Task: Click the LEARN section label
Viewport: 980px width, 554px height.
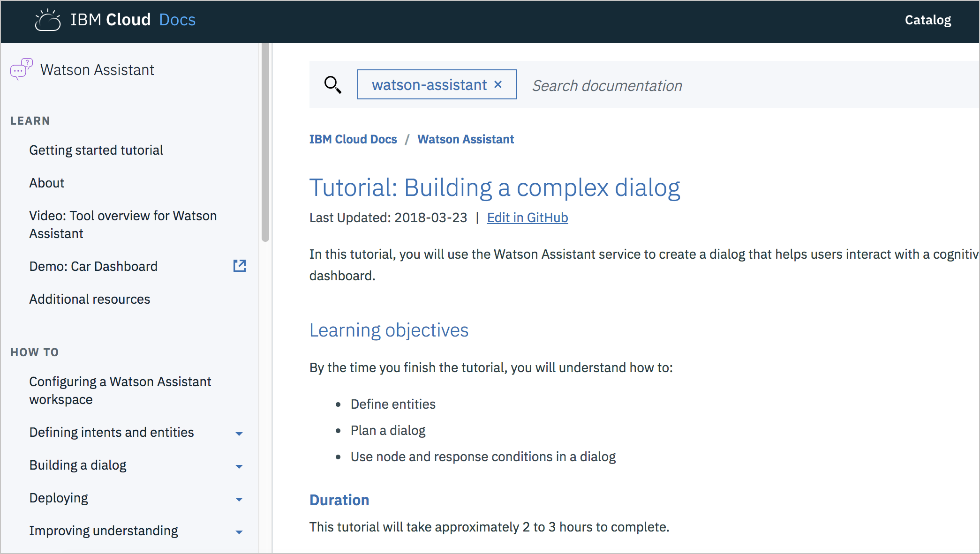Action: pyautogui.click(x=30, y=121)
